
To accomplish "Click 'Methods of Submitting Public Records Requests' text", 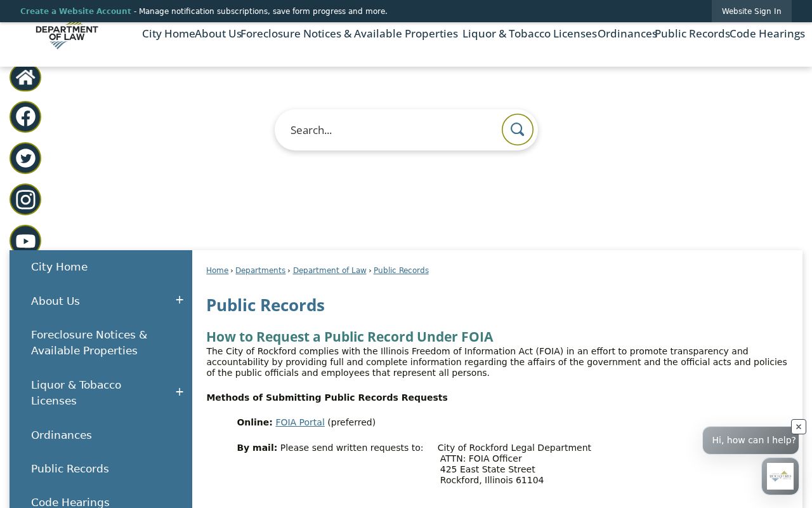I will [x=327, y=398].
